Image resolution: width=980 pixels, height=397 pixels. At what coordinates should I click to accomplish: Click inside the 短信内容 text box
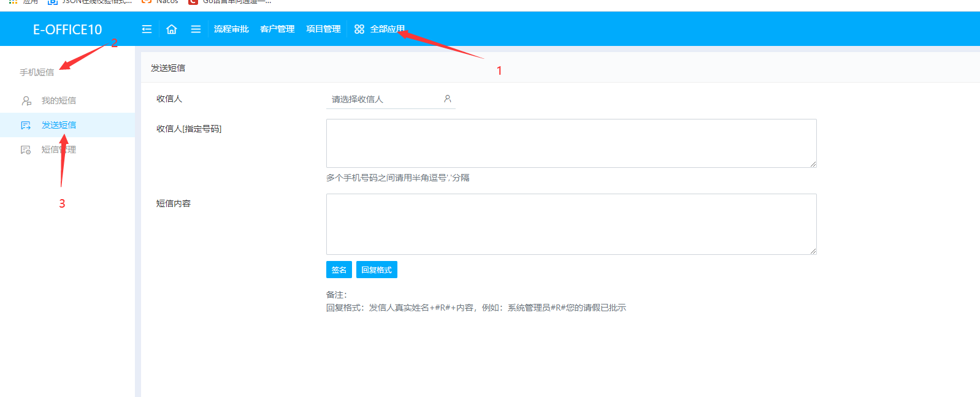coord(571,224)
